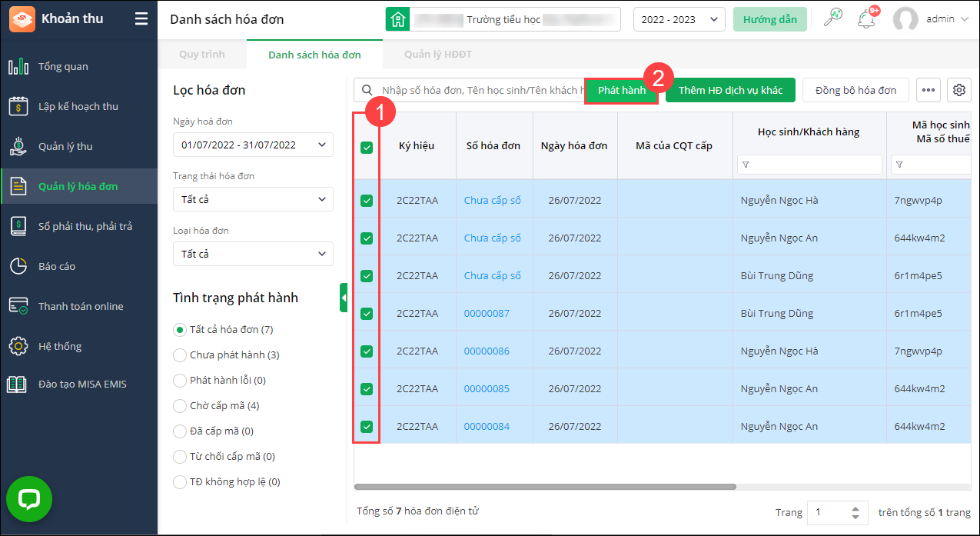
Task: Select Phát hành lỗi (0) radio option
Action: point(180,381)
